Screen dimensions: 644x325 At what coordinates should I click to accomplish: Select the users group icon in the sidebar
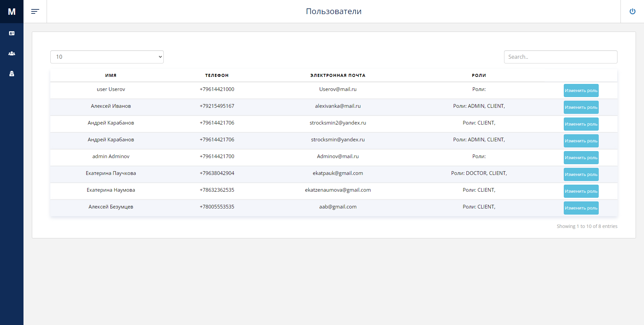[x=11, y=53]
